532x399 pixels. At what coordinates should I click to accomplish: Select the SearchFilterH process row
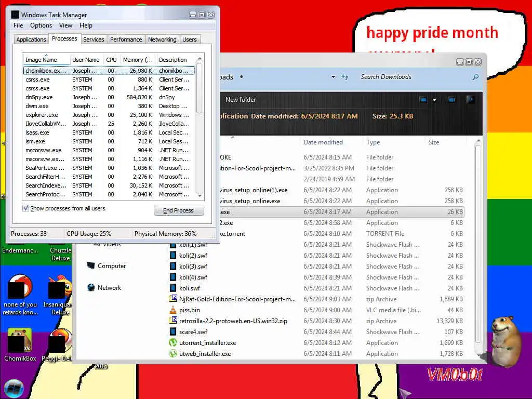coord(109,177)
